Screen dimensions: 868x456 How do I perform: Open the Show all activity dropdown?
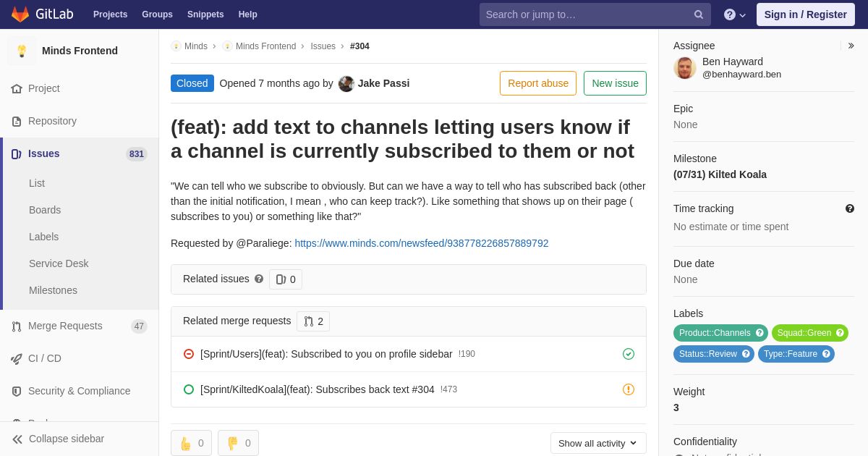(x=598, y=443)
